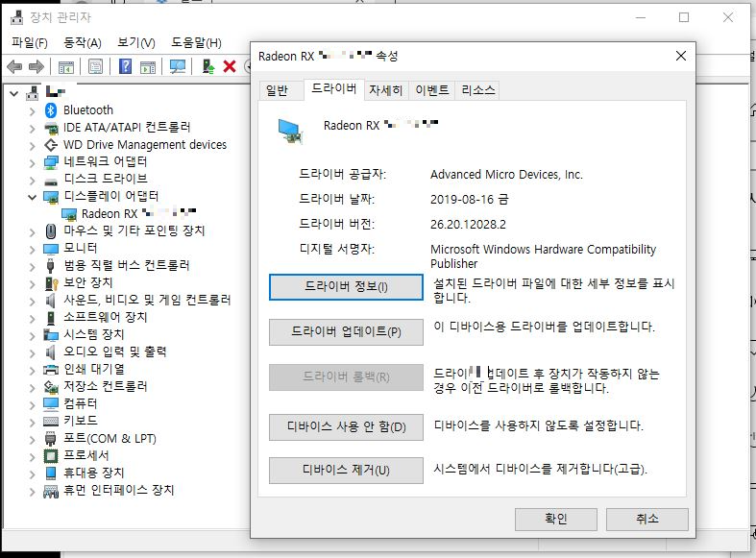The image size is (756, 558).
Task: Open the 보기(V) menu
Action: pos(136,43)
